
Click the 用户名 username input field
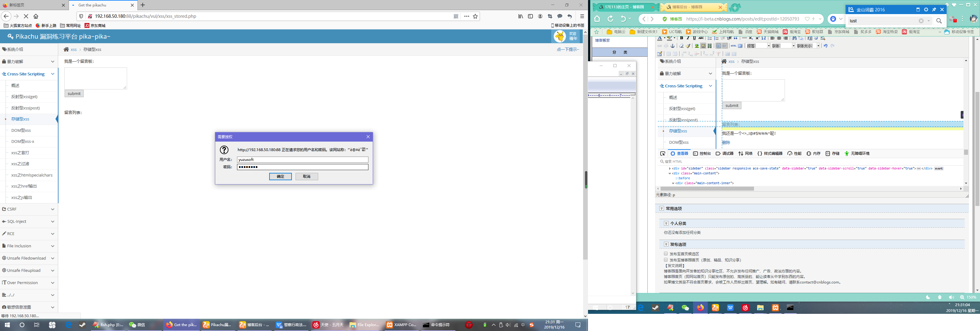tap(303, 160)
